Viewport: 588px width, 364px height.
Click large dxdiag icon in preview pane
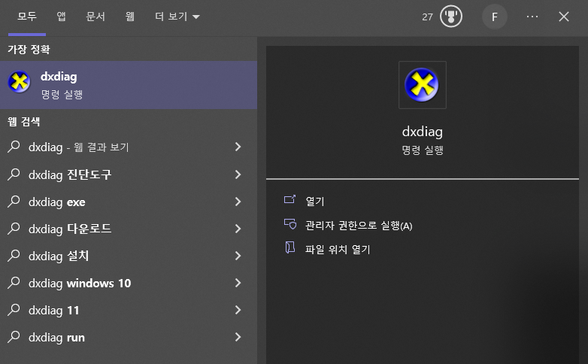coord(423,85)
